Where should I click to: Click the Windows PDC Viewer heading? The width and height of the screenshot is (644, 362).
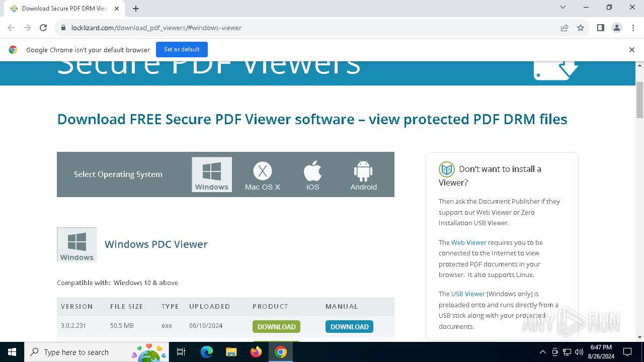[156, 244]
